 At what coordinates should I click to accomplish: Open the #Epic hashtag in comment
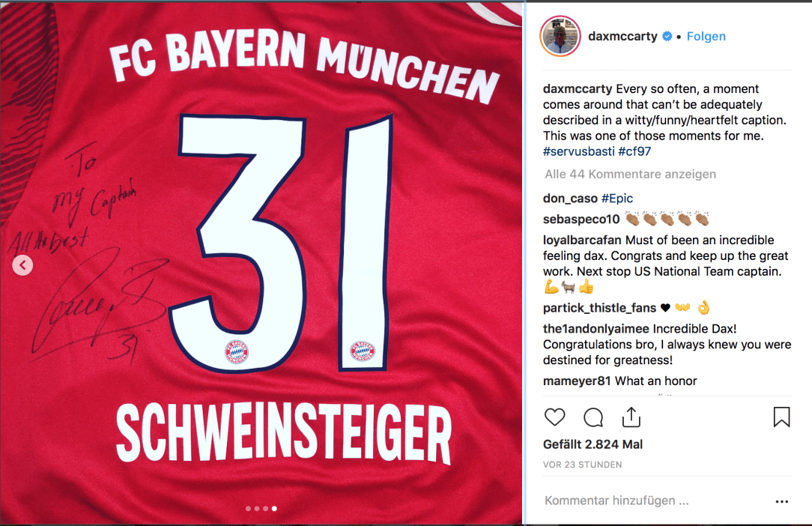[616, 199]
